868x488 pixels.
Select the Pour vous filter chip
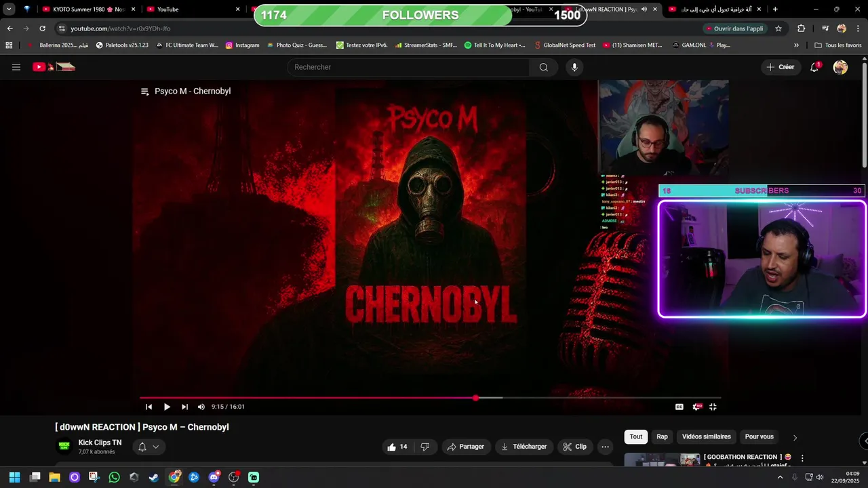(759, 436)
